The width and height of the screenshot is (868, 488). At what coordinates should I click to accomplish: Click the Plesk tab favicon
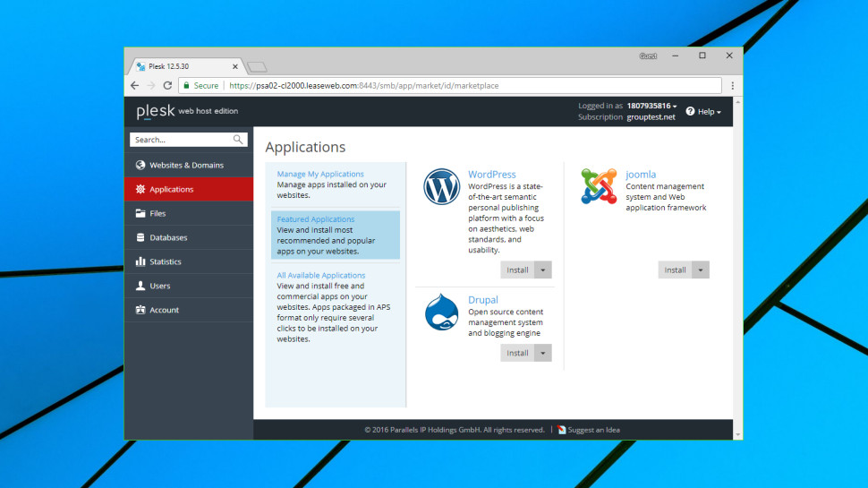tap(140, 66)
